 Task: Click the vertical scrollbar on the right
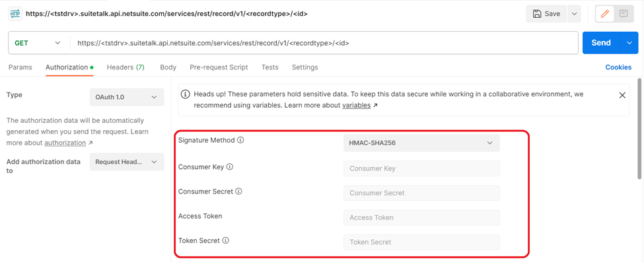pos(639,128)
